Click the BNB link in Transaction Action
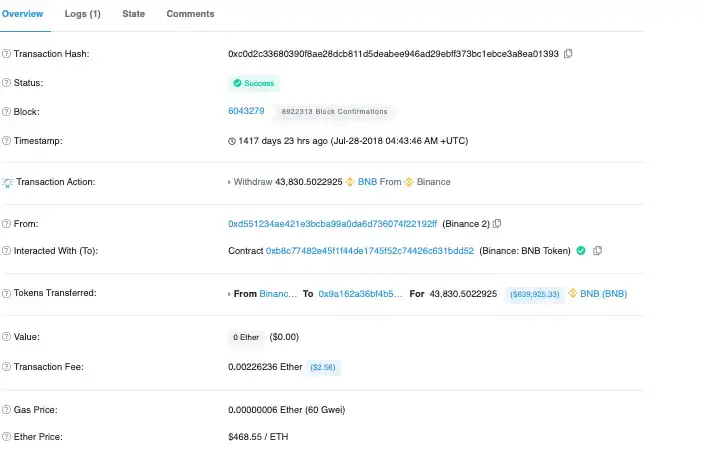 [x=367, y=182]
